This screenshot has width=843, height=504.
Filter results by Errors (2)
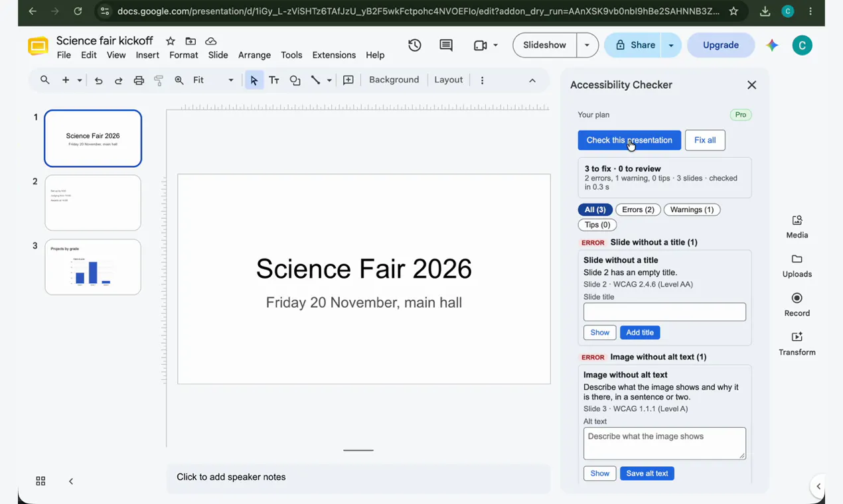(638, 210)
